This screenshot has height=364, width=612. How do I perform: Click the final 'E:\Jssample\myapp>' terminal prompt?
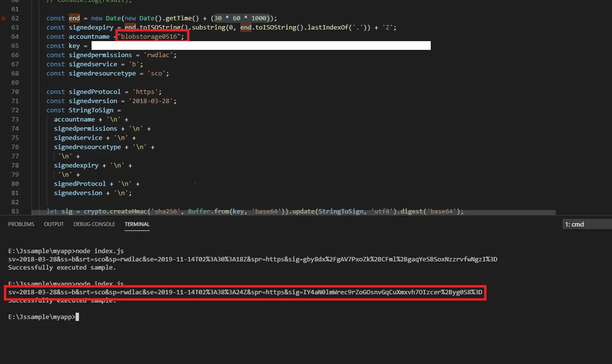click(x=42, y=317)
